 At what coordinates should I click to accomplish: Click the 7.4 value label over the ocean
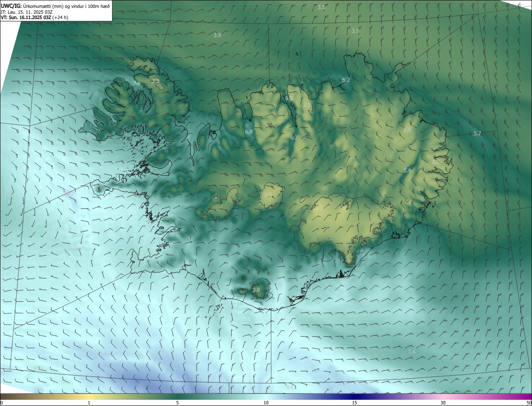coord(411,352)
